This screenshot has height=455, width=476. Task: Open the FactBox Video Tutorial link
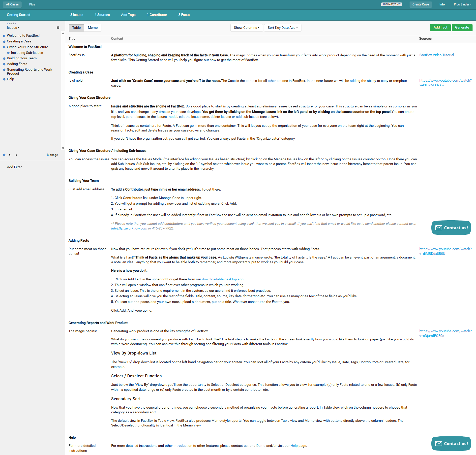pos(437,55)
